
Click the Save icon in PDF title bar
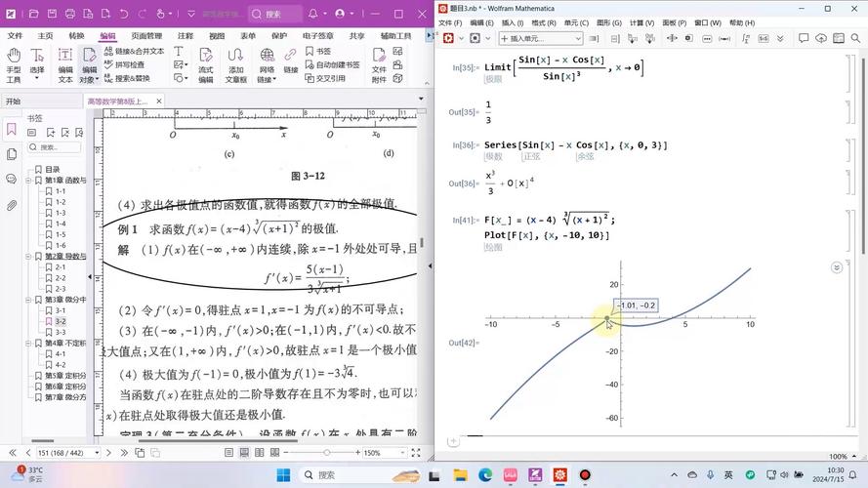tap(52, 14)
